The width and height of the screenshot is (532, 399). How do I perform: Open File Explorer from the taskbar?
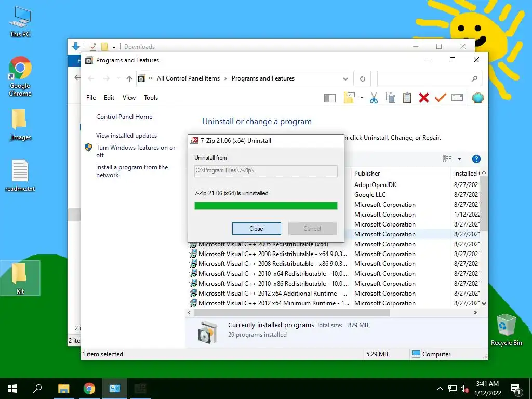point(63,389)
